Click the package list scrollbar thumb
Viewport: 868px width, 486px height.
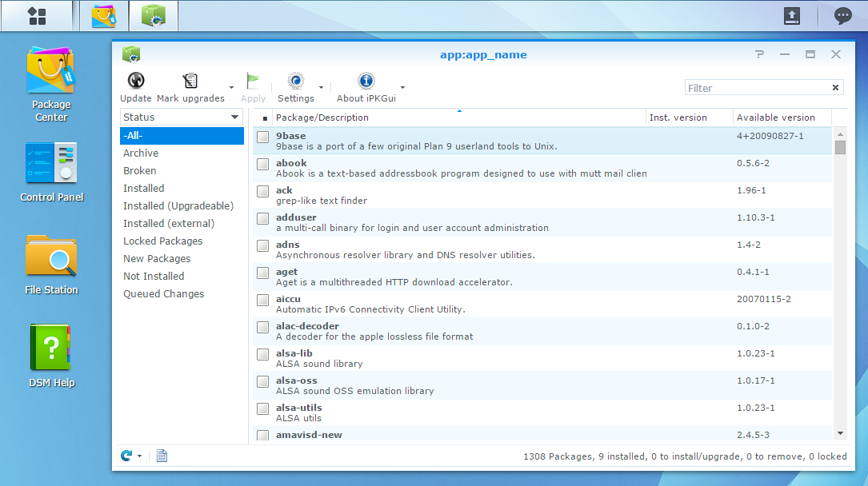click(840, 148)
